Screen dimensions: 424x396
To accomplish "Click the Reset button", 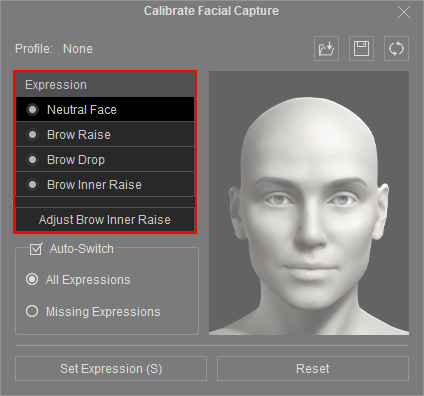I will 313,368.
